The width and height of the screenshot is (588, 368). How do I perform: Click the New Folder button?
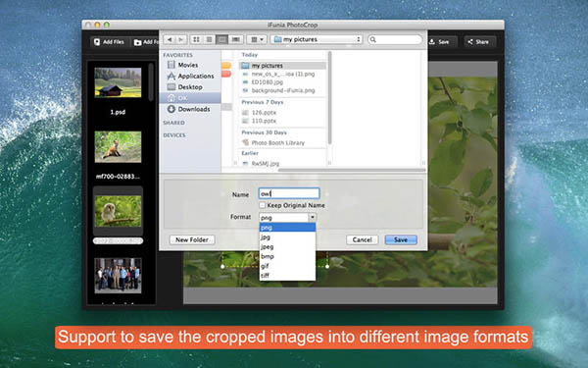(x=192, y=239)
